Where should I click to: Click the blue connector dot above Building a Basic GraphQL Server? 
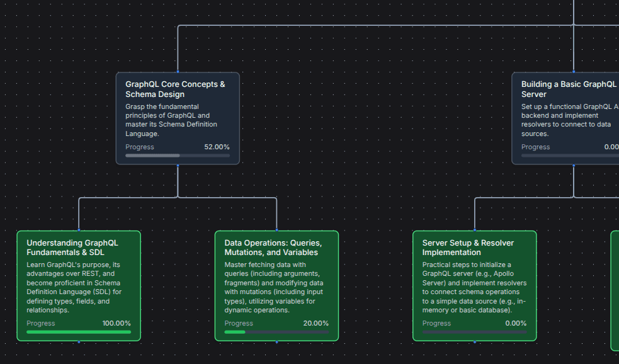(x=573, y=72)
